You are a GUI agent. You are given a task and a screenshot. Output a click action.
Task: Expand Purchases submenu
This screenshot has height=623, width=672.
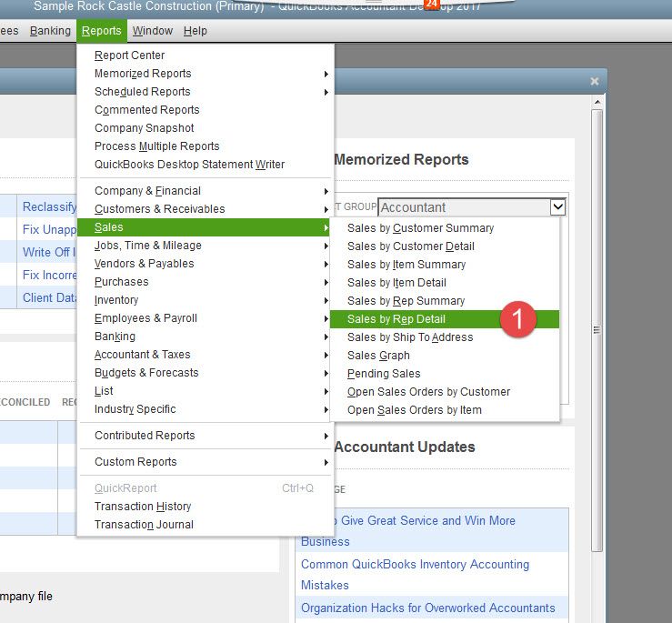[x=205, y=282]
